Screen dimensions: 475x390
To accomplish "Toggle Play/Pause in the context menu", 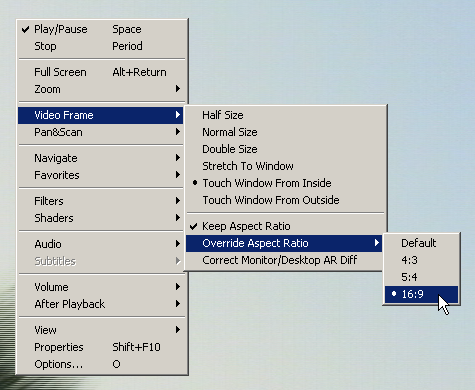I will pyautogui.click(x=101, y=29).
